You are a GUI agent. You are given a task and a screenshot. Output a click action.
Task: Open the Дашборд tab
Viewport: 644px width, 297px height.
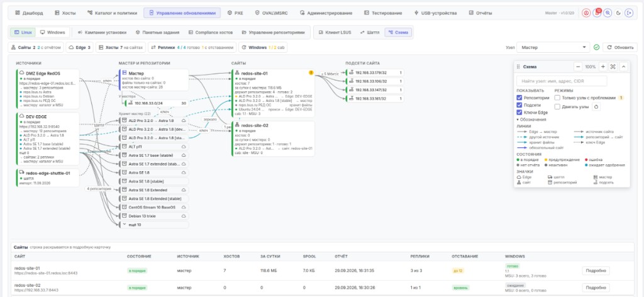[29, 13]
